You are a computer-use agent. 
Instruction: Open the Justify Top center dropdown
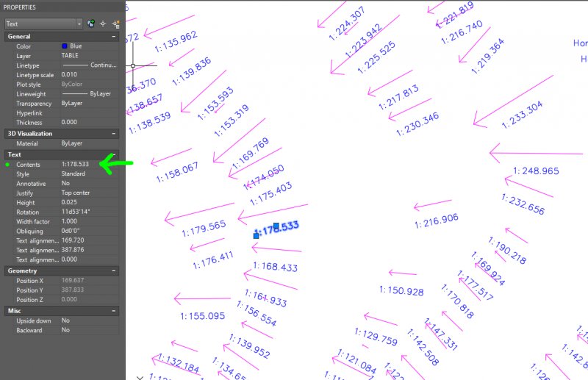90,193
